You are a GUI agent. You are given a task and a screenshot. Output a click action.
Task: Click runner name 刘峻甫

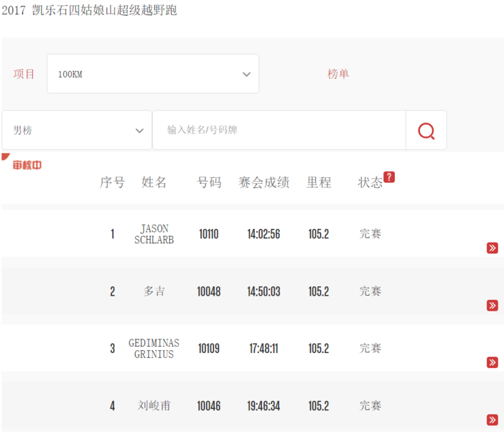pyautogui.click(x=154, y=405)
